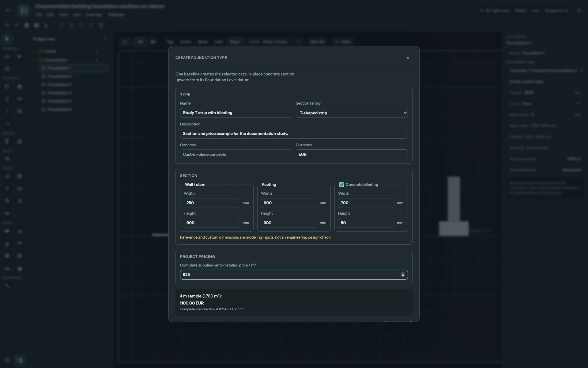Select the Wall / stem Height field

212,223
